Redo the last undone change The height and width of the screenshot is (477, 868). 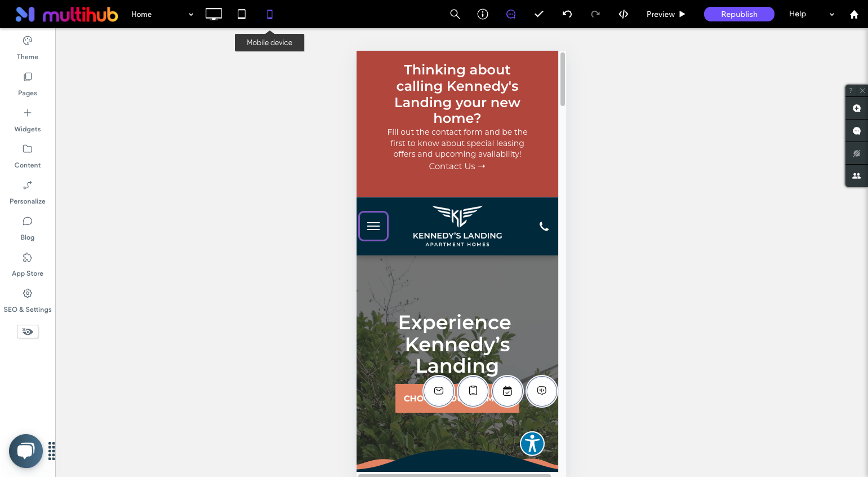[595, 14]
